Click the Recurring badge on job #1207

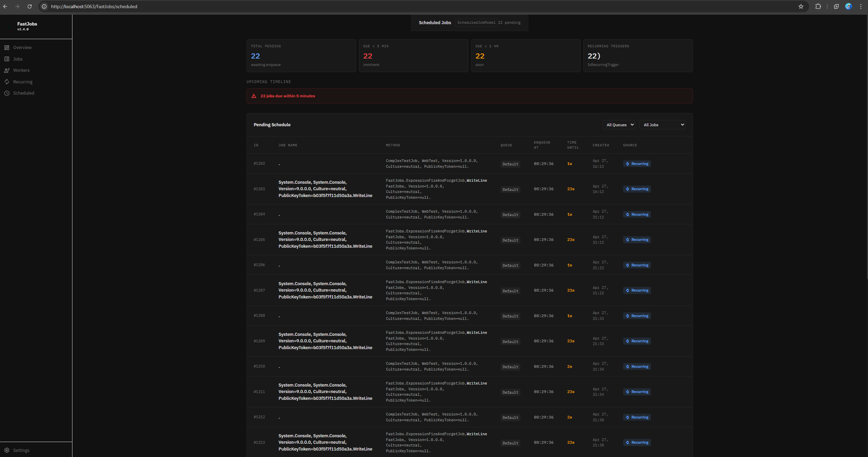[x=637, y=290]
